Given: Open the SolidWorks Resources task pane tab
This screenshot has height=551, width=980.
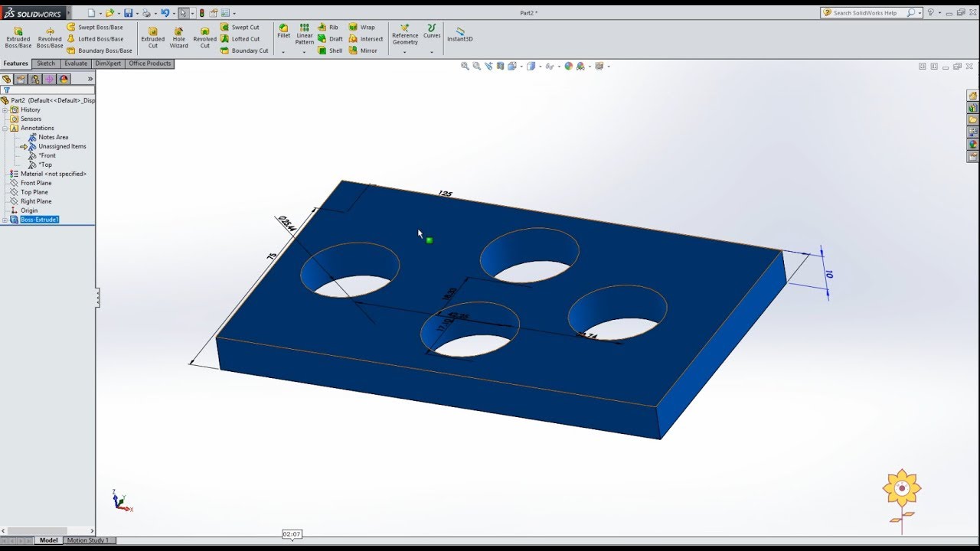Looking at the screenshot, I should pos(973,96).
